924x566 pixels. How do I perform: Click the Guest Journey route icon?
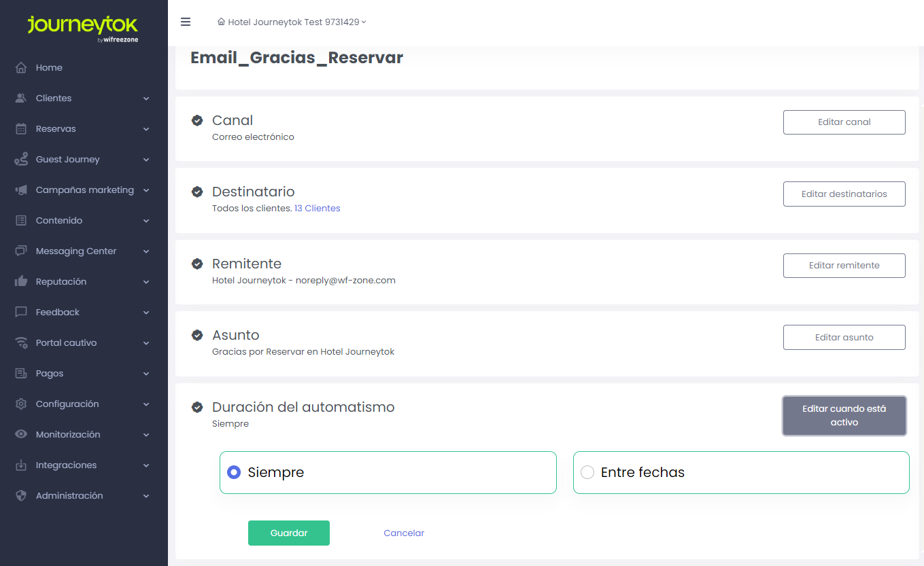click(21, 160)
